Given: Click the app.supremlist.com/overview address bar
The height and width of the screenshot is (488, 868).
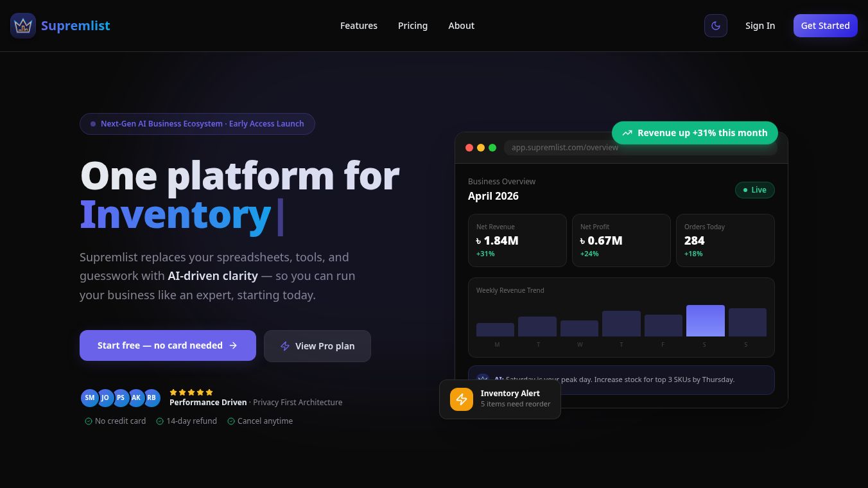Looking at the screenshot, I should tap(641, 148).
